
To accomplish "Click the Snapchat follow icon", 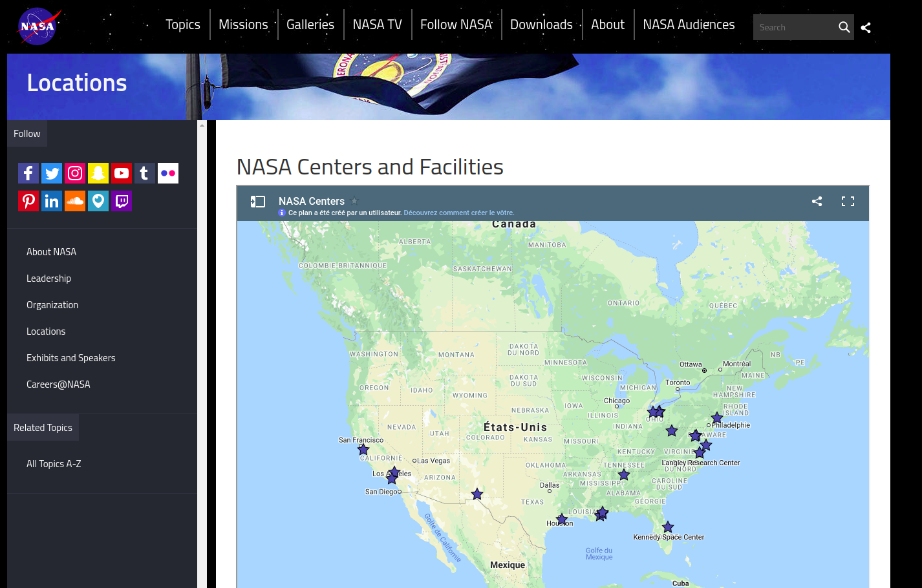I will pyautogui.click(x=98, y=173).
